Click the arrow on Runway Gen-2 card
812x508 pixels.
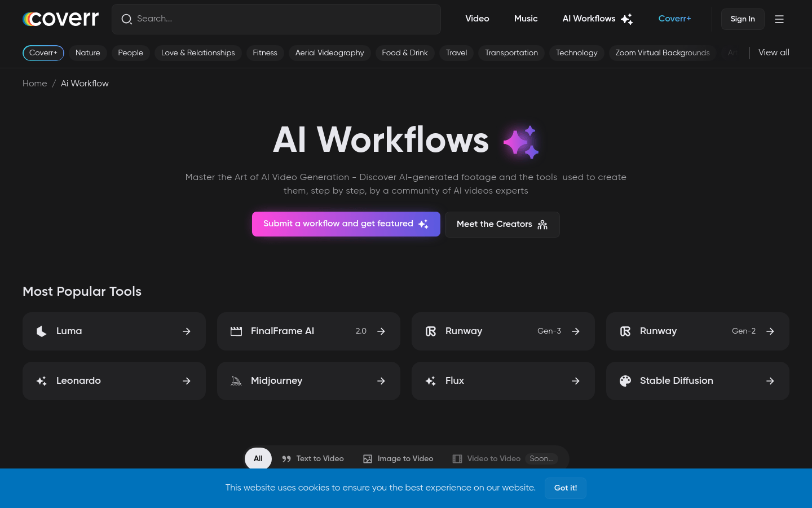pos(770,331)
